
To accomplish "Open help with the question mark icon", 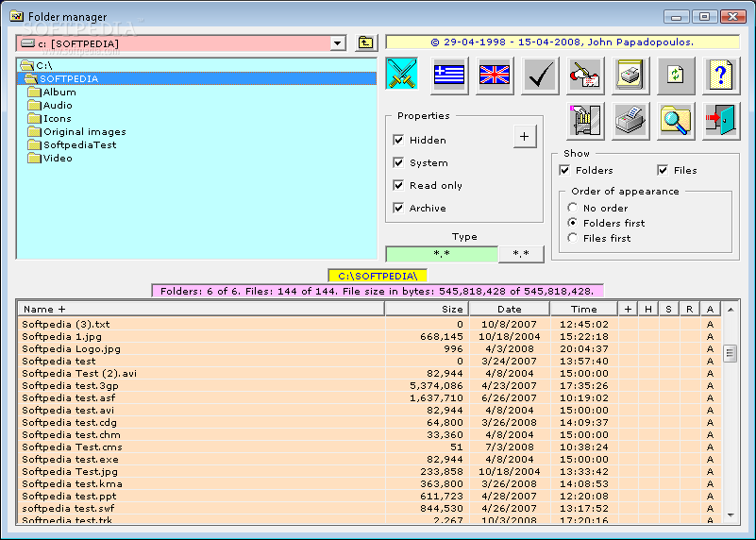I will 721,76.
